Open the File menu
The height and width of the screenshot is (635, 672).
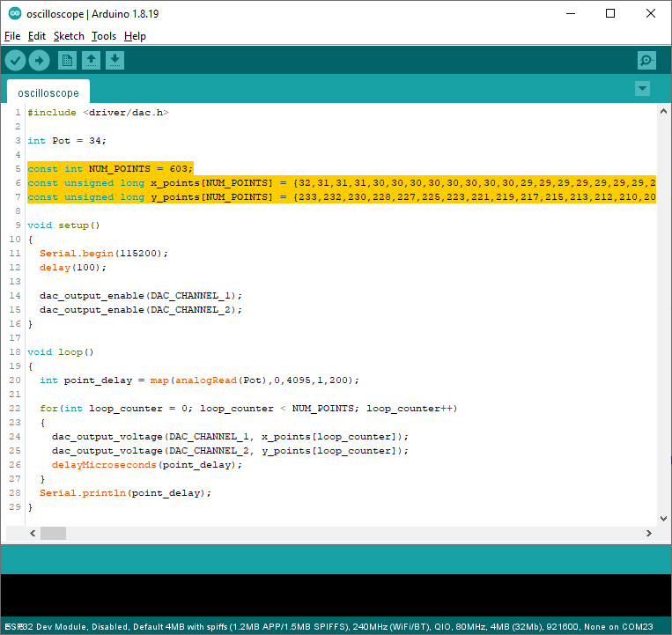coord(12,36)
